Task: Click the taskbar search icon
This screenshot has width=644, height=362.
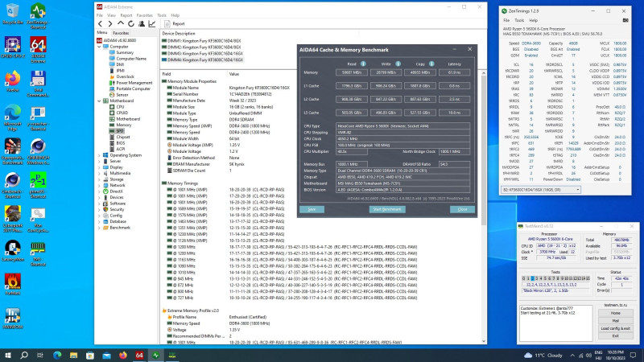Action: pos(24,355)
